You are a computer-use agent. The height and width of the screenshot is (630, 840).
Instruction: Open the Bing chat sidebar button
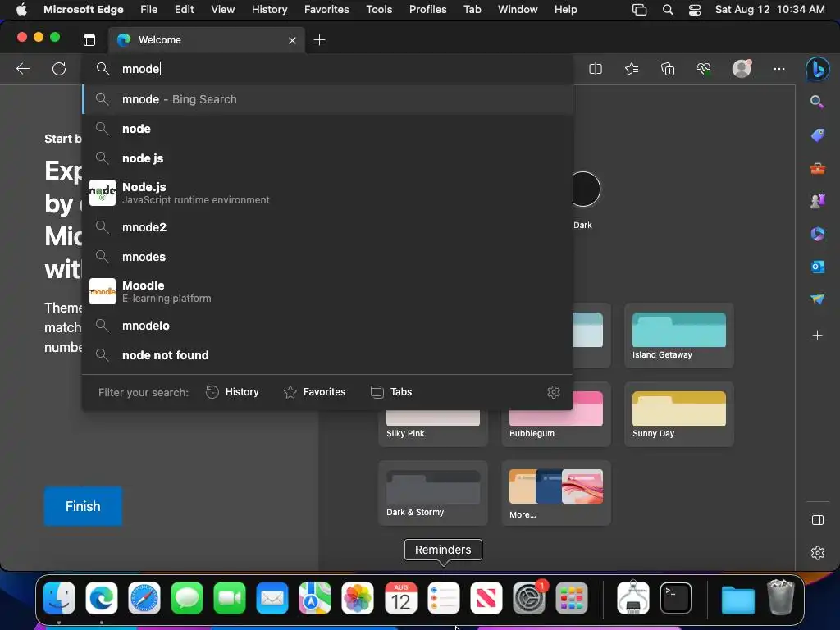click(x=818, y=69)
